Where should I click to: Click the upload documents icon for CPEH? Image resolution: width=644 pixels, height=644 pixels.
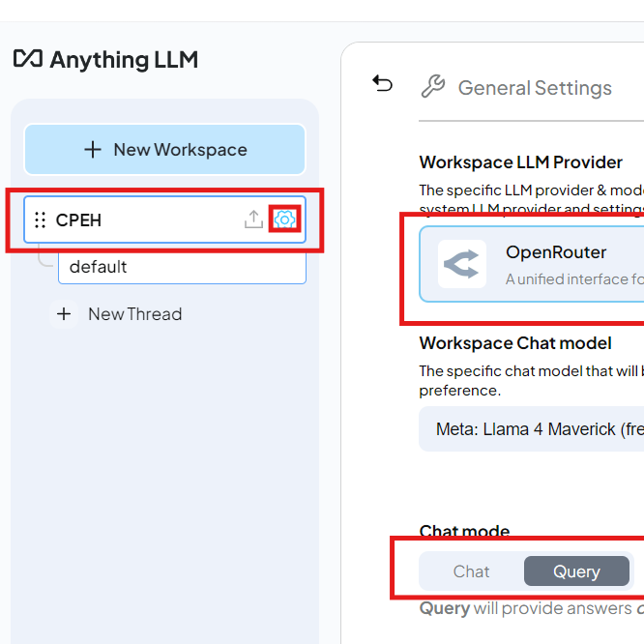tap(253, 220)
